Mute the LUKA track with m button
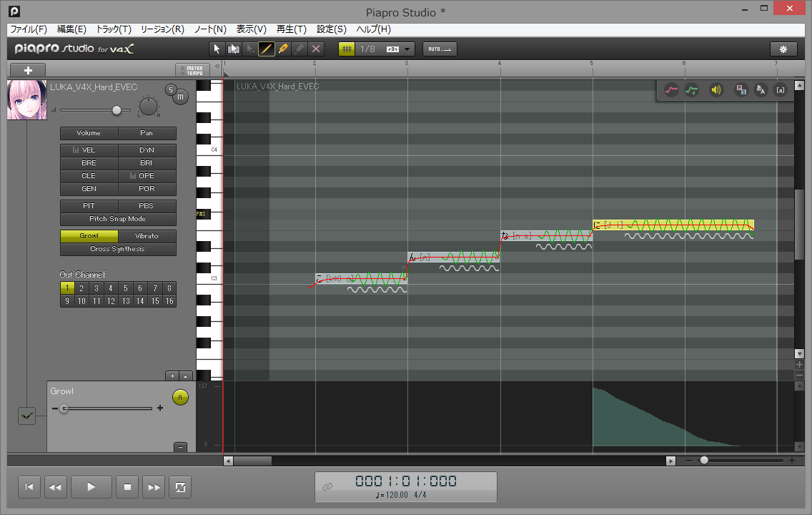Image resolution: width=812 pixels, height=515 pixels. (180, 97)
